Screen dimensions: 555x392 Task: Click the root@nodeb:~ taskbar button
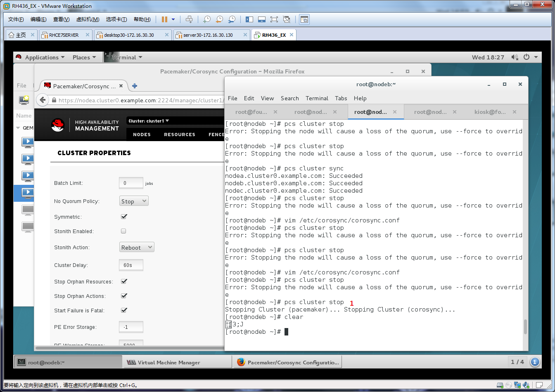pyautogui.click(x=68, y=362)
